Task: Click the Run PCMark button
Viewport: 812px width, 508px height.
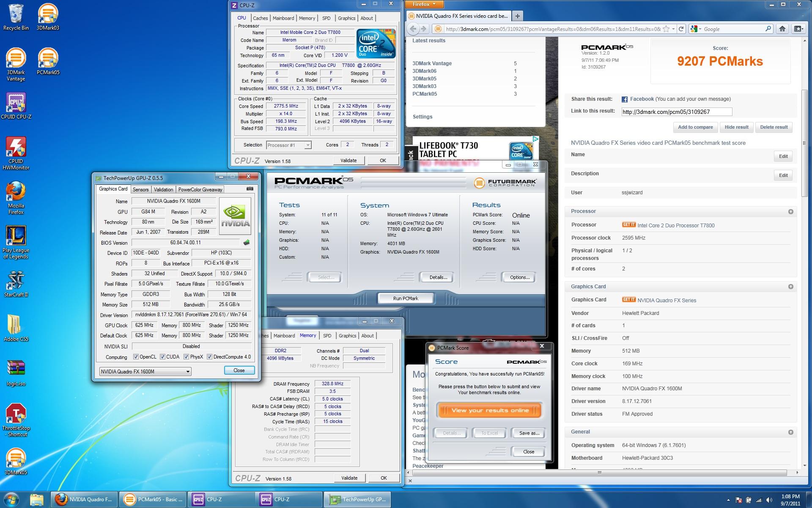Action: pos(406,298)
